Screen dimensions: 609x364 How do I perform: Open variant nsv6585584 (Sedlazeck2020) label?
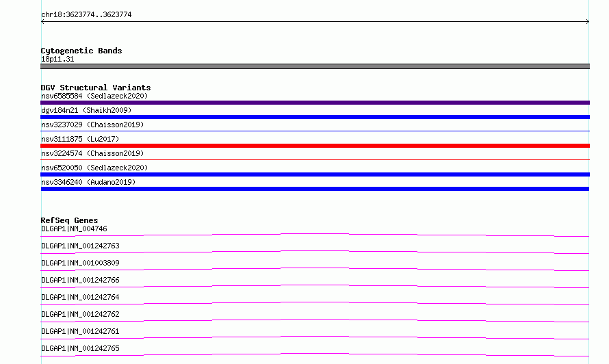94,96
